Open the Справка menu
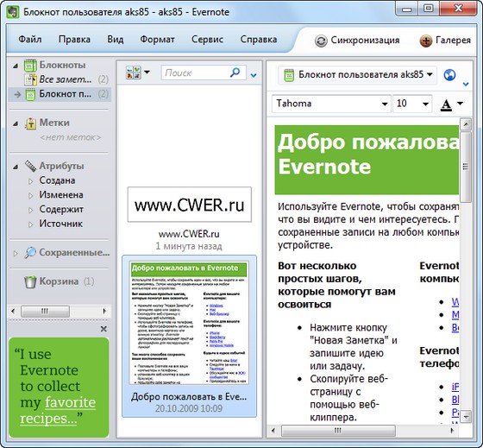483x448 pixels. coord(259,40)
